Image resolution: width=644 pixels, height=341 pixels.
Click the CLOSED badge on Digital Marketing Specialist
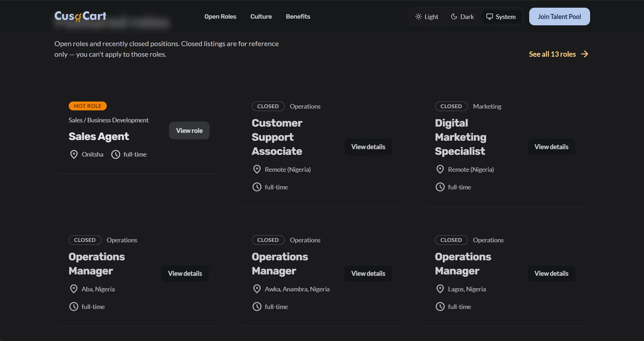coord(451,106)
